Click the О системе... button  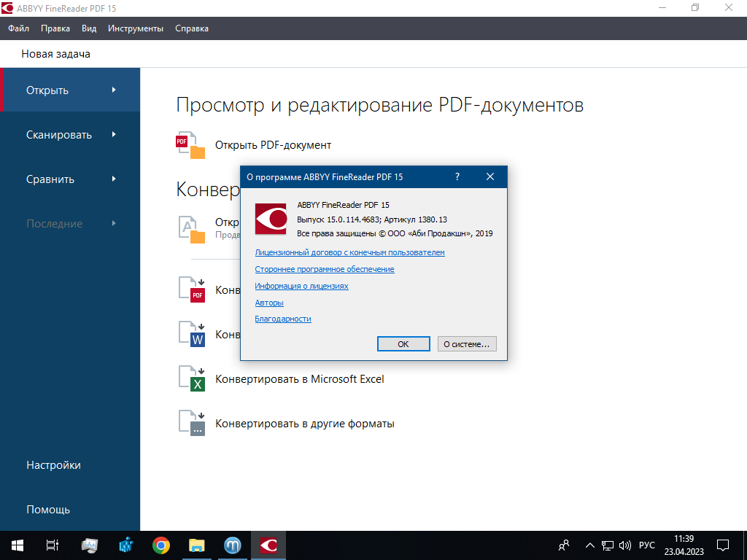coord(467,344)
